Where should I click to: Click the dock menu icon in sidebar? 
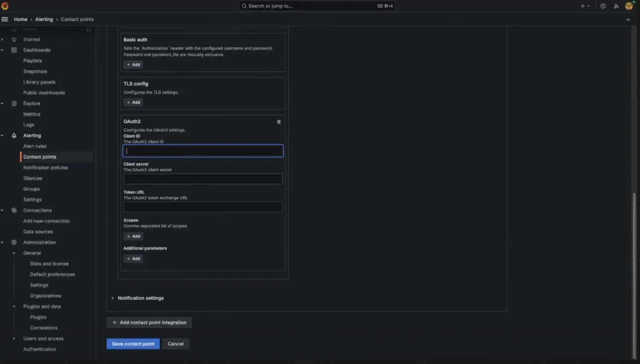coord(89,29)
